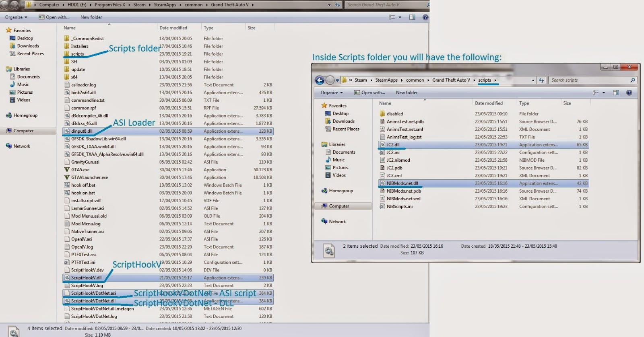The height and width of the screenshot is (337, 644).
Task: Select common.rpf file
Action: pos(83,108)
